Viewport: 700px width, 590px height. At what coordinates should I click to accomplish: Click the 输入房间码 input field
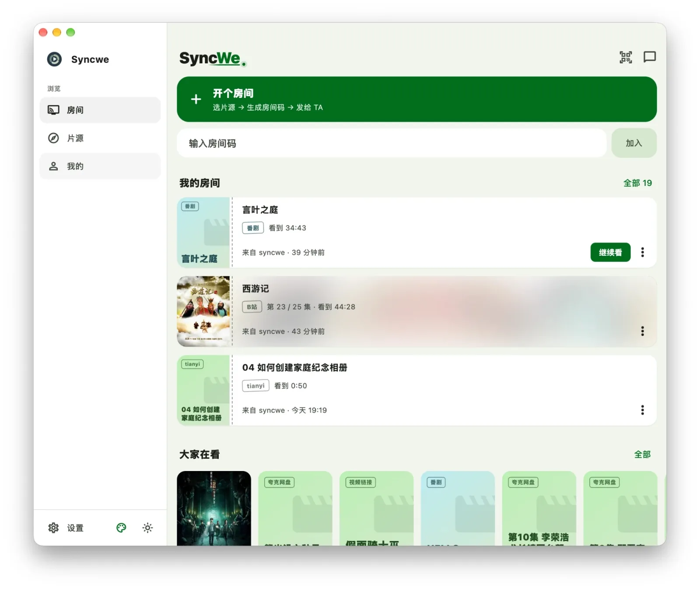coord(392,143)
